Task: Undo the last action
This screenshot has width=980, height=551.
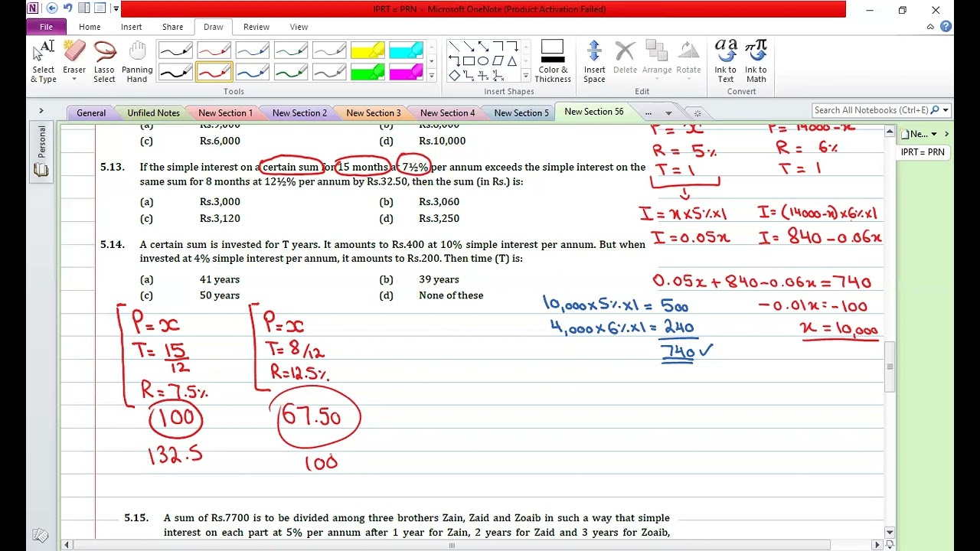Action: [x=68, y=8]
